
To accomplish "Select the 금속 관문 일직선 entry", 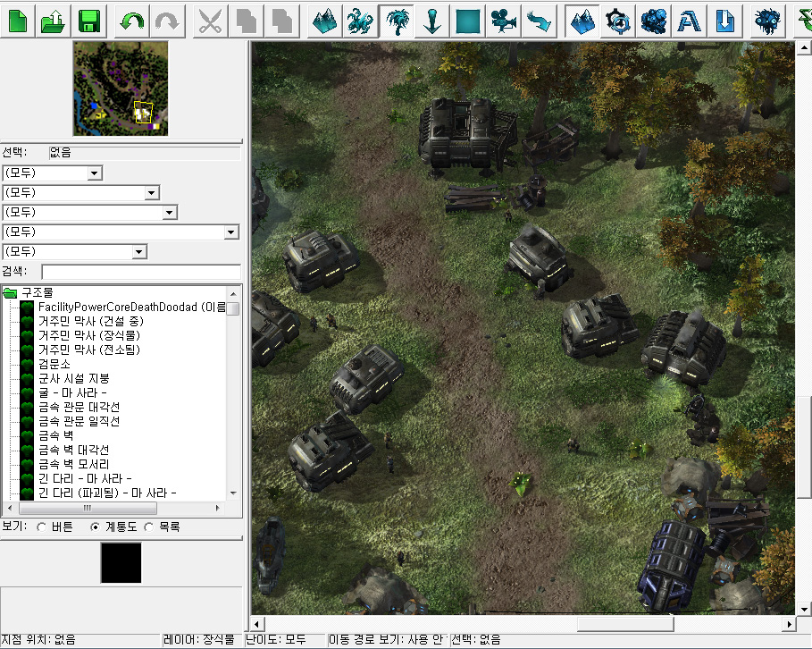I will click(x=80, y=421).
